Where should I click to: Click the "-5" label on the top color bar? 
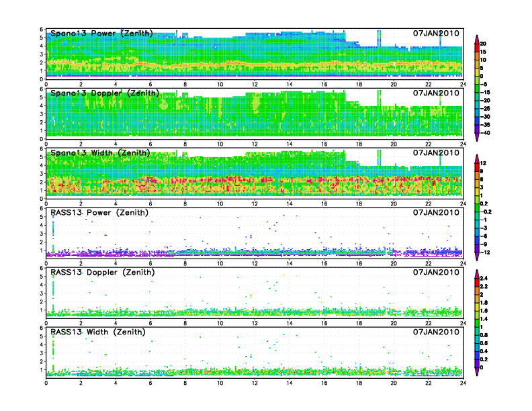coord(484,85)
